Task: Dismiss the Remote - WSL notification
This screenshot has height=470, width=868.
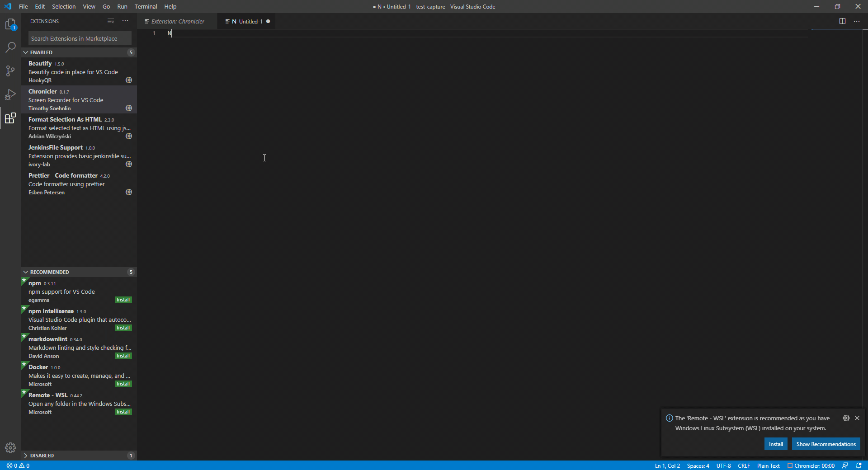Action: coord(857,418)
